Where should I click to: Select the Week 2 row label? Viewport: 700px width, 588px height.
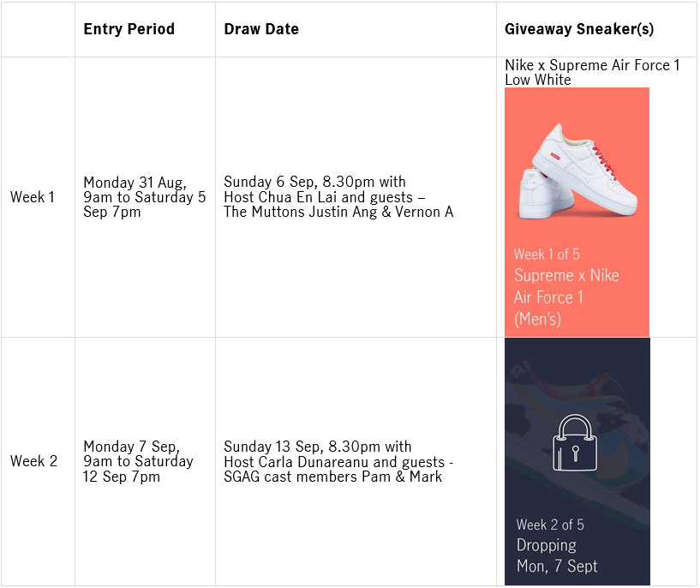34,461
